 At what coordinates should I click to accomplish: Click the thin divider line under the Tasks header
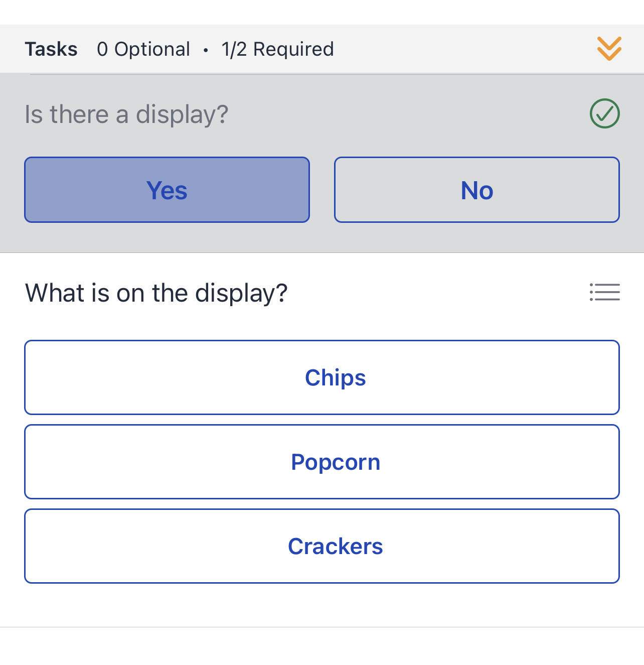click(336, 74)
